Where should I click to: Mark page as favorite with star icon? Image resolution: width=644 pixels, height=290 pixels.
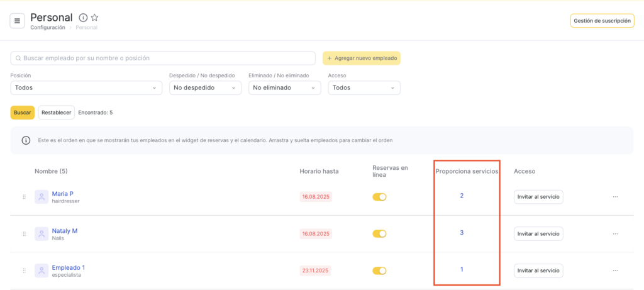tap(94, 18)
